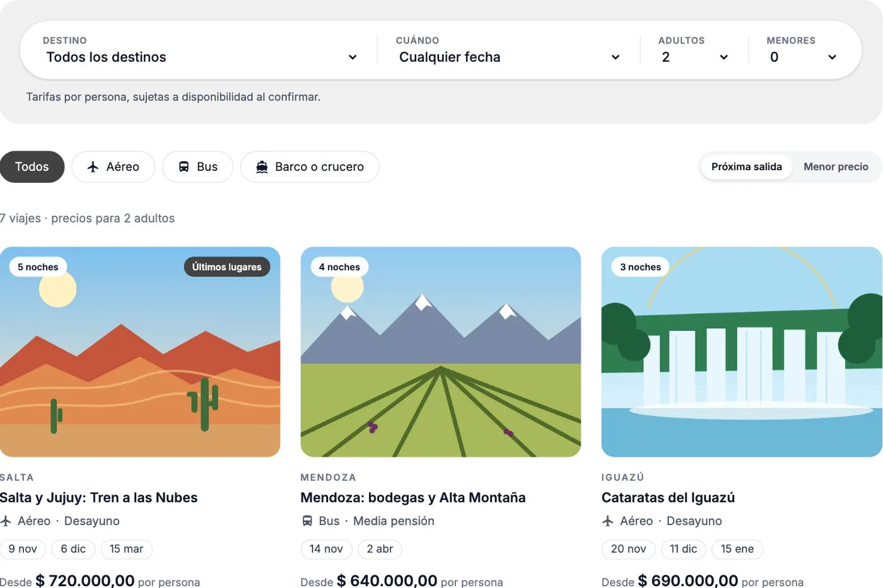Open the Salta y Jujuy: Tren a las Nubes title
Image resolution: width=883 pixels, height=588 pixels.
[98, 498]
